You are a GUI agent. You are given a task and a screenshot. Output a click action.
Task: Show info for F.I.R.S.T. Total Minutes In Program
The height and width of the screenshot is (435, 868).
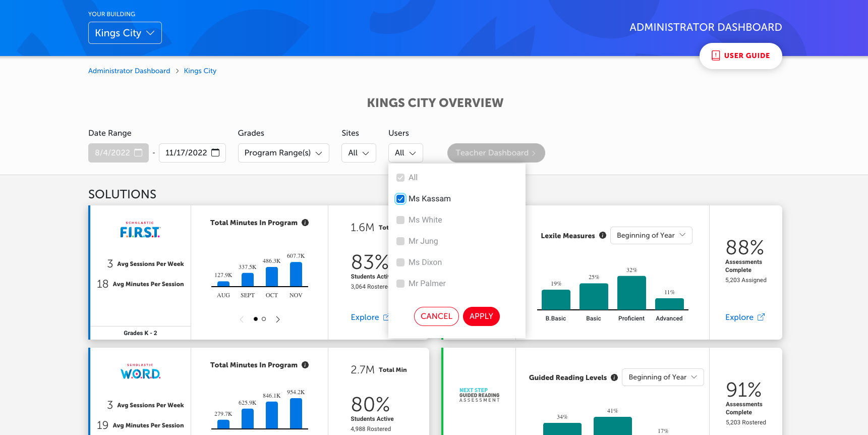click(305, 223)
